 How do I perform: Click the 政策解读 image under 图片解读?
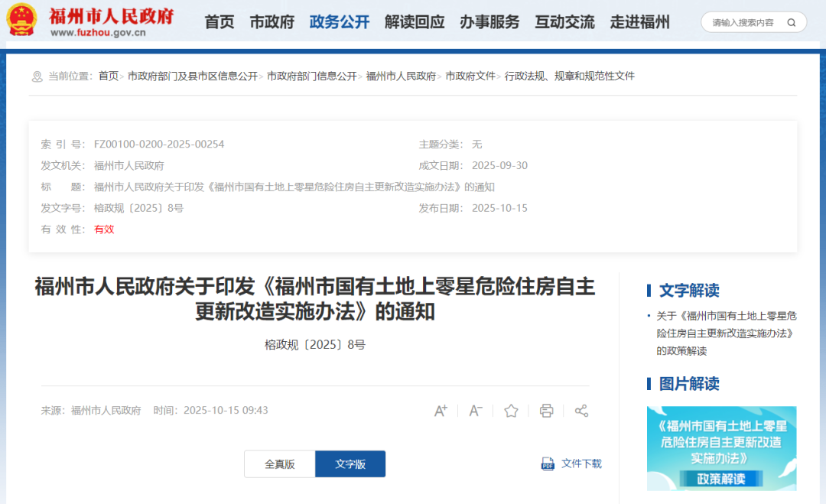[721, 449]
